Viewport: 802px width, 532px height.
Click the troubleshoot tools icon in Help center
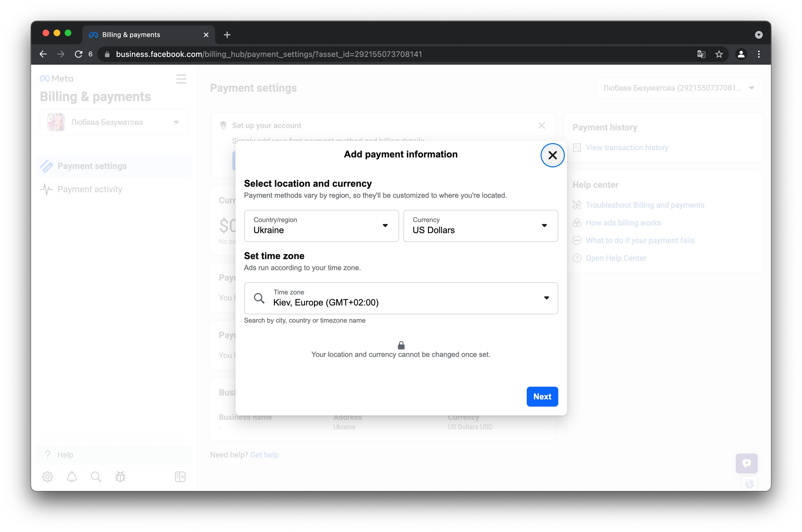(x=577, y=205)
